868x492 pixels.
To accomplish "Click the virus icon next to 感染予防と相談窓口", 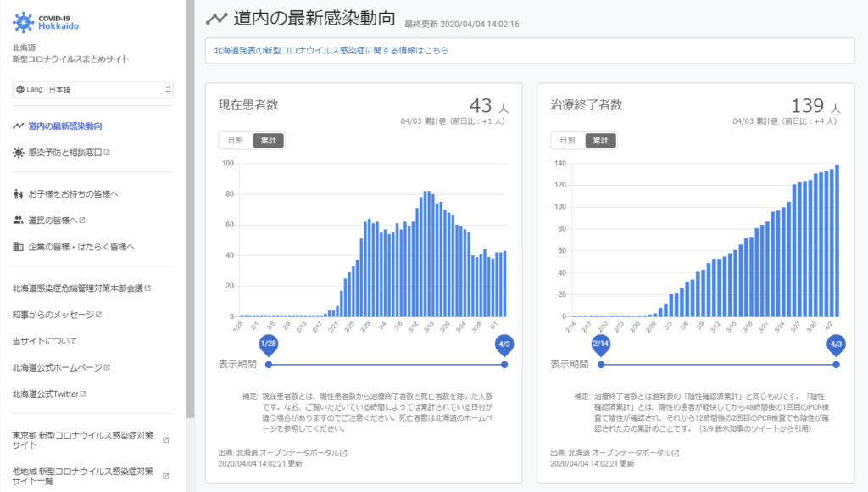I will 18,153.
